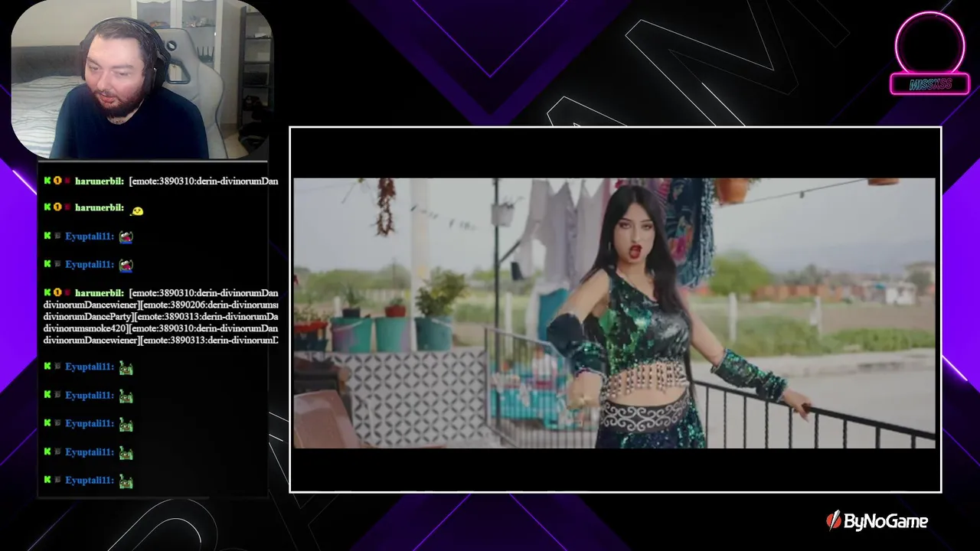Click the green emote in the last Eyuptali11 message

click(126, 481)
